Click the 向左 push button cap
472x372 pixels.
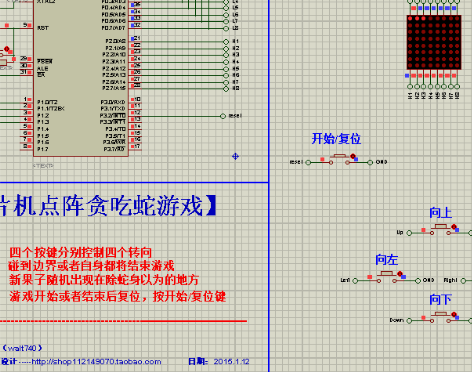pyautogui.click(x=387, y=273)
